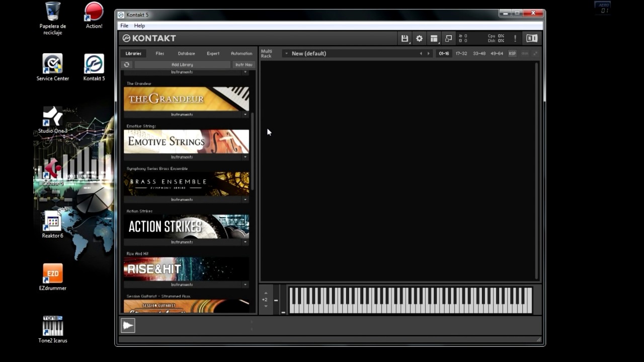This screenshot has height=362, width=644.
Task: Click the Kontakt logo in header
Action: [149, 38]
